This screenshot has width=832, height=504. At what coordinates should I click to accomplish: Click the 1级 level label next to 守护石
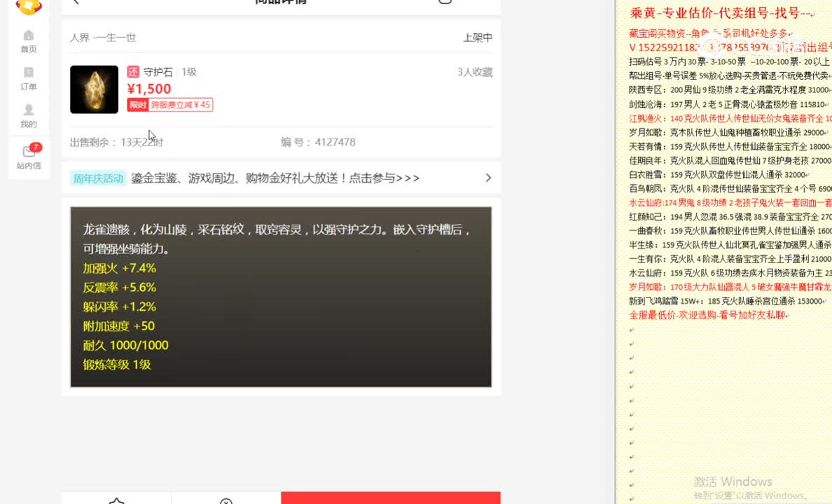[x=189, y=71]
